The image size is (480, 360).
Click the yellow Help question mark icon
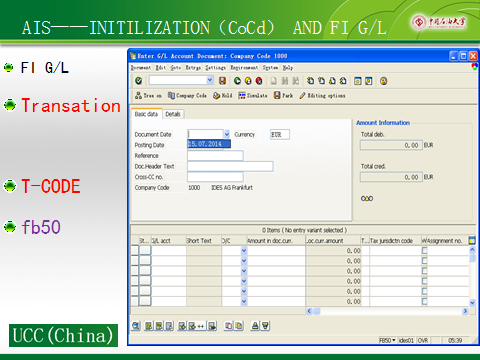click(x=384, y=81)
